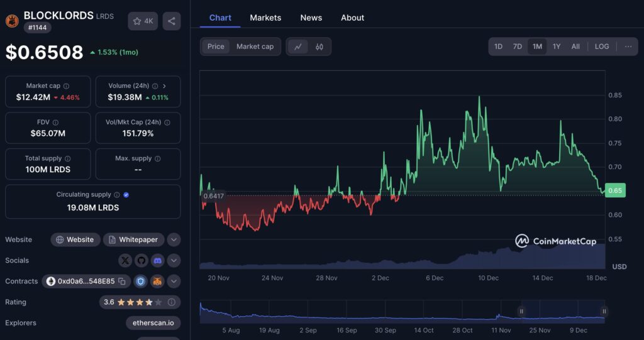The image size is (644, 340).
Task: Select the 1M time range
Action: (537, 47)
